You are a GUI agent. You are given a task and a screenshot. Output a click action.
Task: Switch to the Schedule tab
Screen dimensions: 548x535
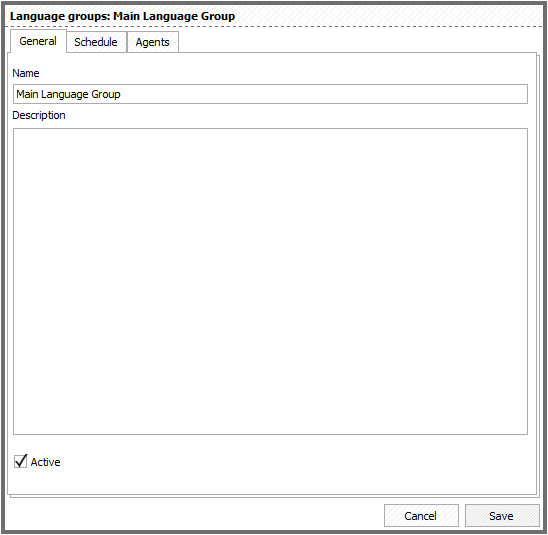click(96, 42)
